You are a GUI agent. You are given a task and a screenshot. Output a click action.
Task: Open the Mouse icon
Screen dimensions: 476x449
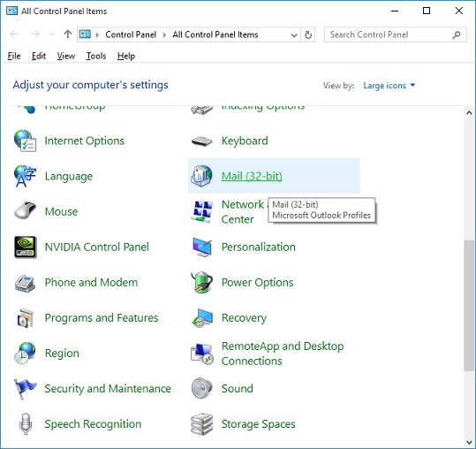point(26,210)
